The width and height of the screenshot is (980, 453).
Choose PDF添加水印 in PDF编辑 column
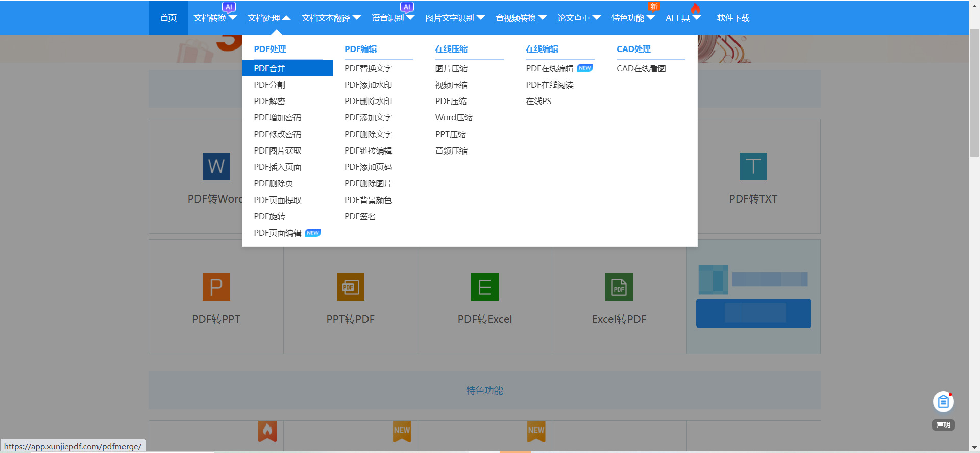pyautogui.click(x=368, y=85)
